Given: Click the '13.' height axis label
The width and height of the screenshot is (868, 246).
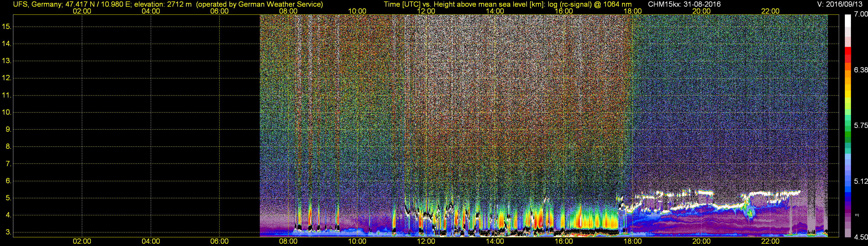Looking at the screenshot, I should [6, 61].
